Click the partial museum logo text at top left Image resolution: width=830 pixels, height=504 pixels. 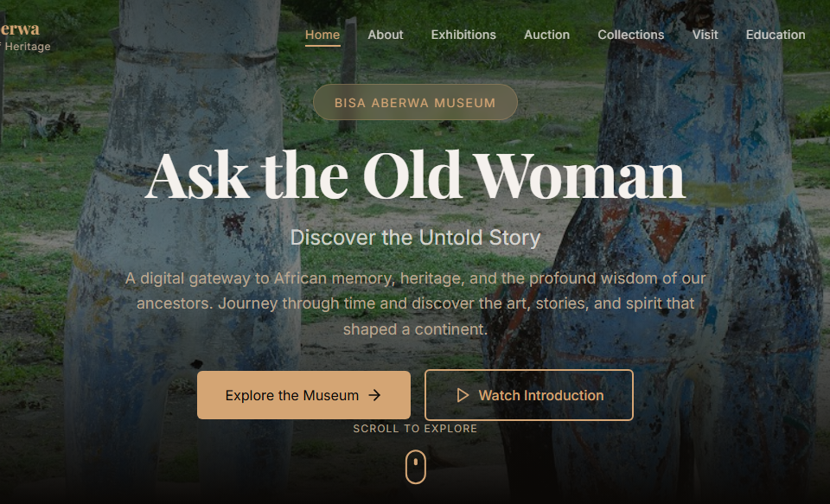pyautogui.click(x=20, y=29)
